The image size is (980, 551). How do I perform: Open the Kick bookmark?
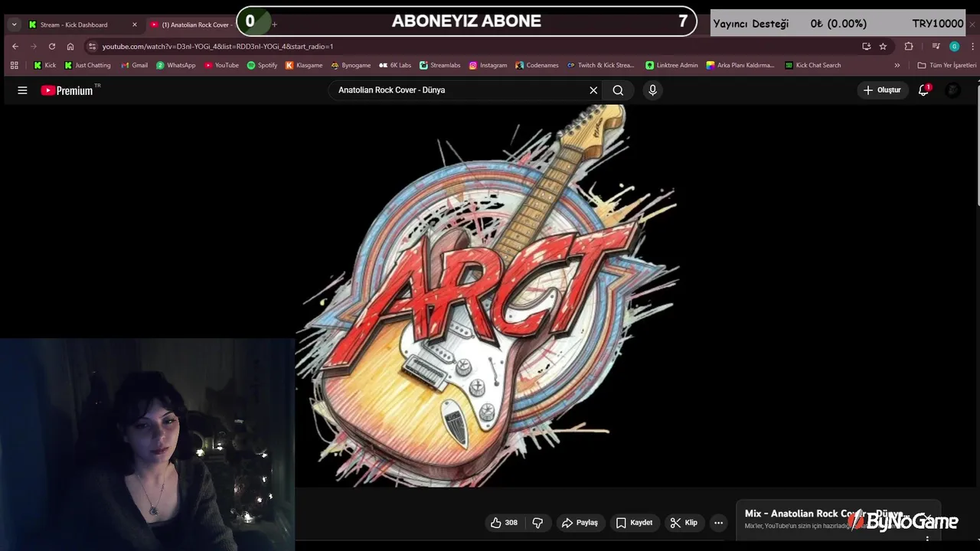[x=44, y=65]
